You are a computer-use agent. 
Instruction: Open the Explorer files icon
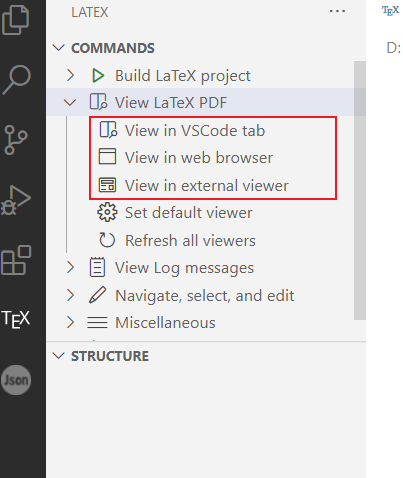tap(15, 20)
